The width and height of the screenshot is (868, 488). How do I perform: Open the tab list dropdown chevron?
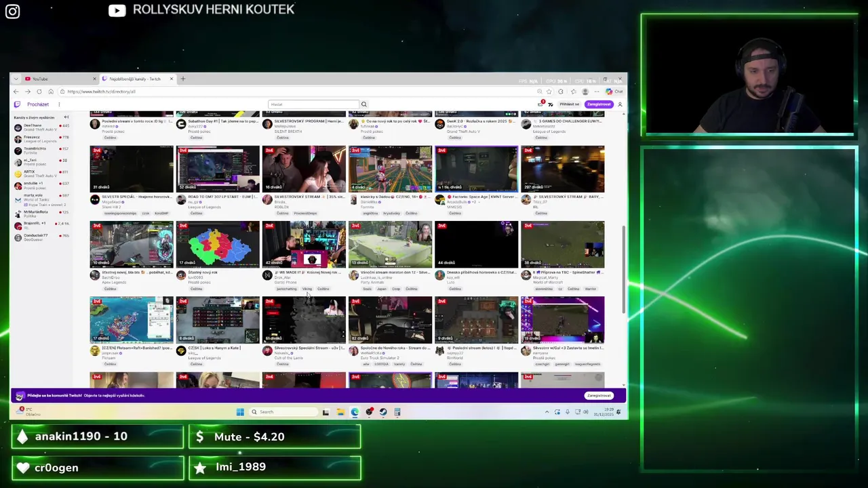tap(16, 79)
